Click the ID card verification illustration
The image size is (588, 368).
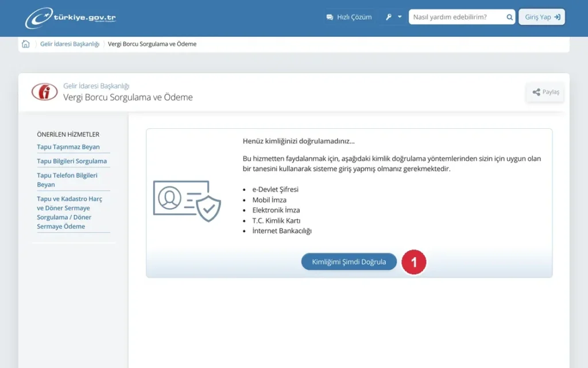coord(187,201)
